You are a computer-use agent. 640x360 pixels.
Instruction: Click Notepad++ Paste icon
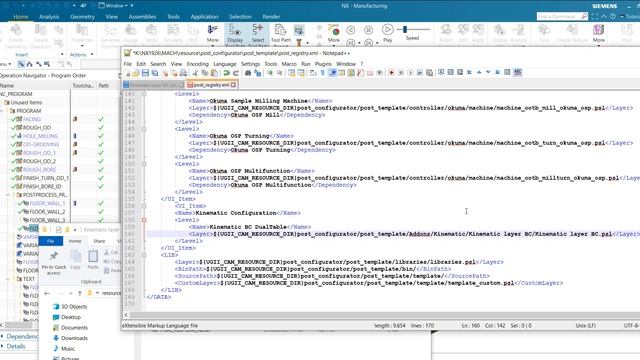[x=214, y=73]
